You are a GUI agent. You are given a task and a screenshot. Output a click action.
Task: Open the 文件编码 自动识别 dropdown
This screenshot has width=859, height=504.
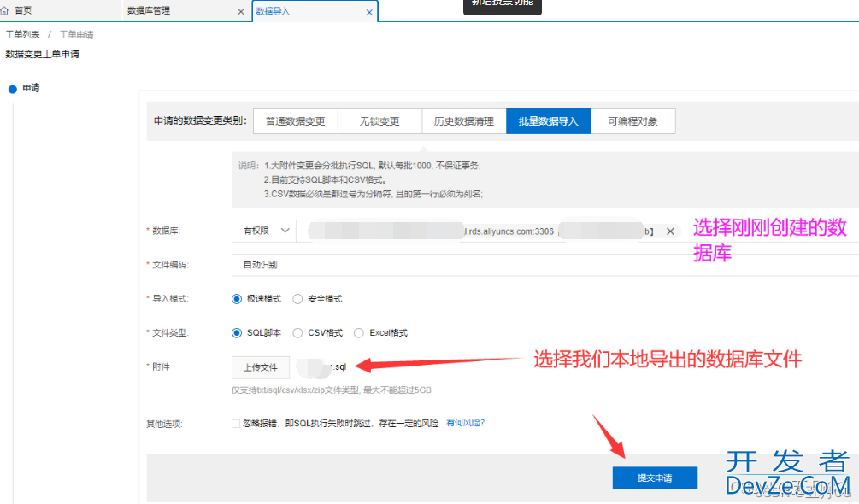coord(545,265)
